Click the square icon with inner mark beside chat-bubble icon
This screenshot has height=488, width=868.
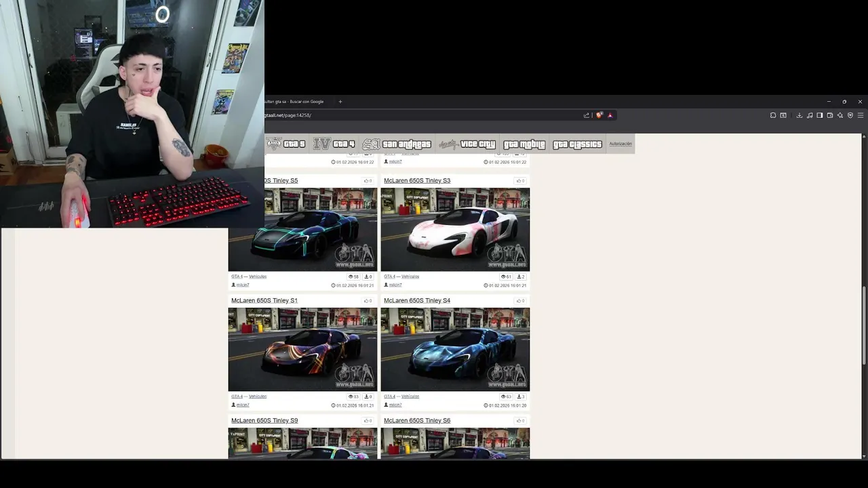783,115
